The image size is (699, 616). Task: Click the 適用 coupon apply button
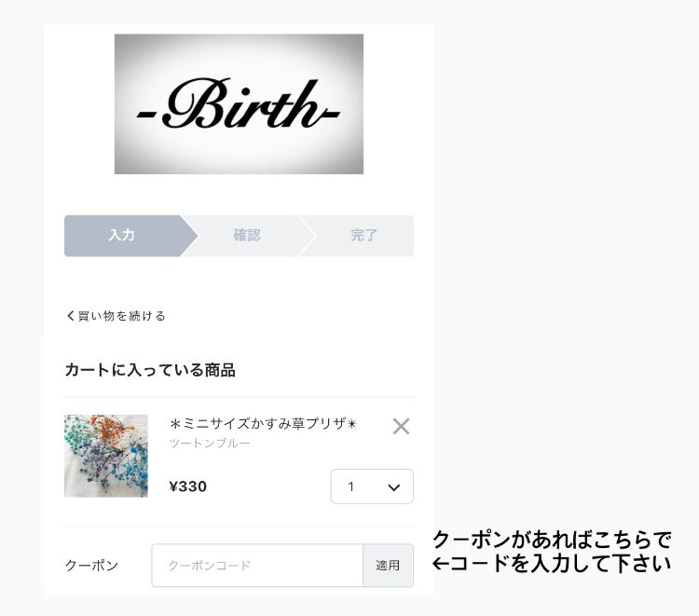pyautogui.click(x=388, y=565)
